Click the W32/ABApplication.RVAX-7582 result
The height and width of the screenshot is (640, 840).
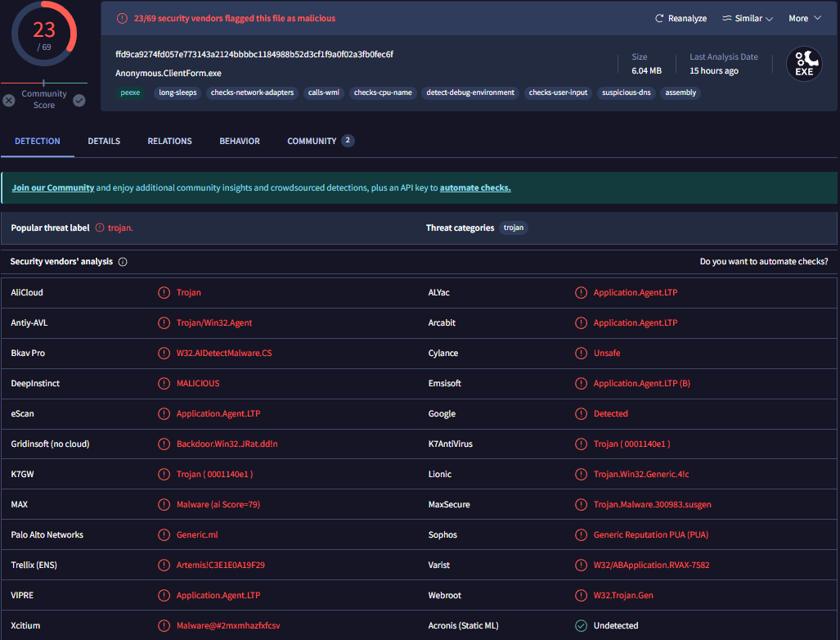(x=651, y=565)
